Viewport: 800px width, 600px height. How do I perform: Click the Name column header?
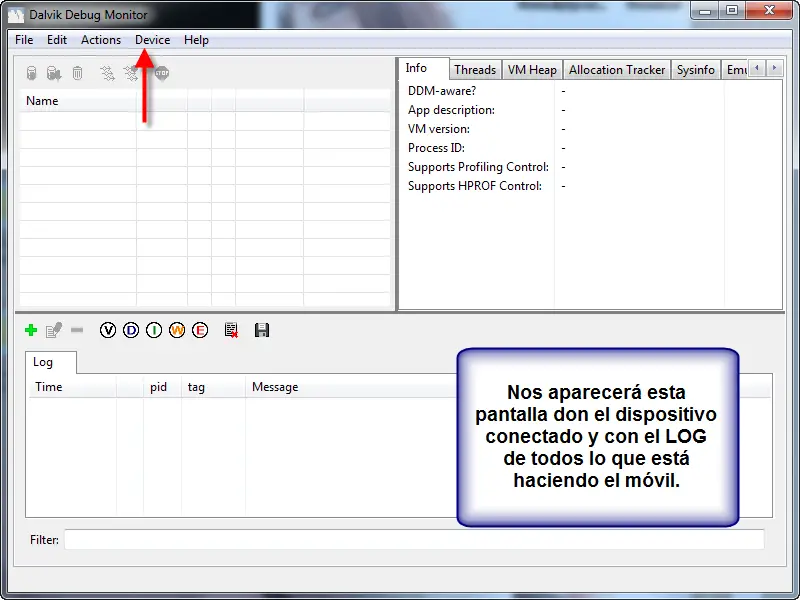[x=78, y=101]
